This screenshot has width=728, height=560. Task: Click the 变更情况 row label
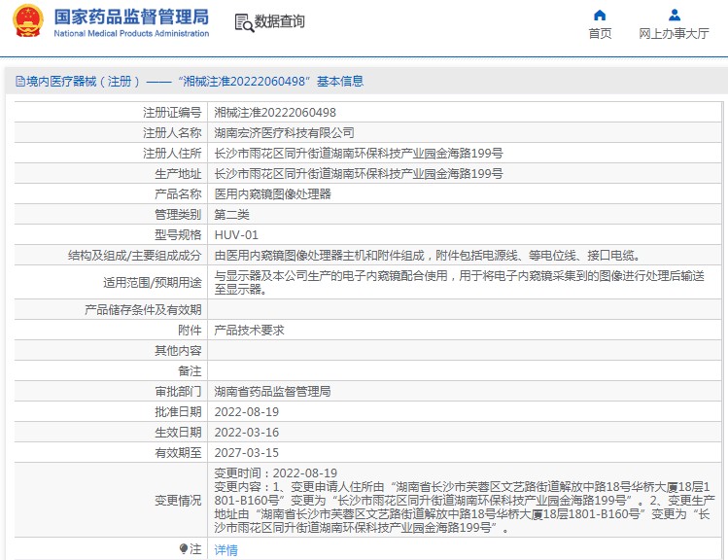point(178,501)
